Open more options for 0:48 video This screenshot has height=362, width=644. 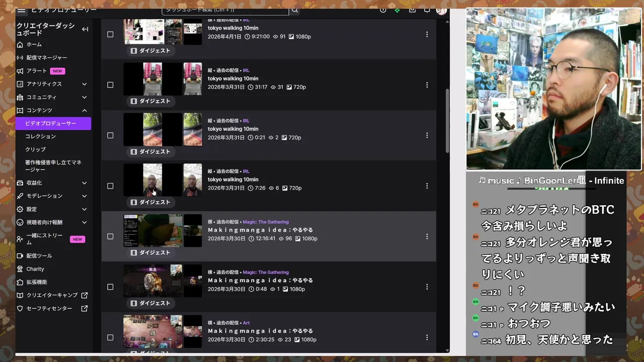(x=427, y=287)
